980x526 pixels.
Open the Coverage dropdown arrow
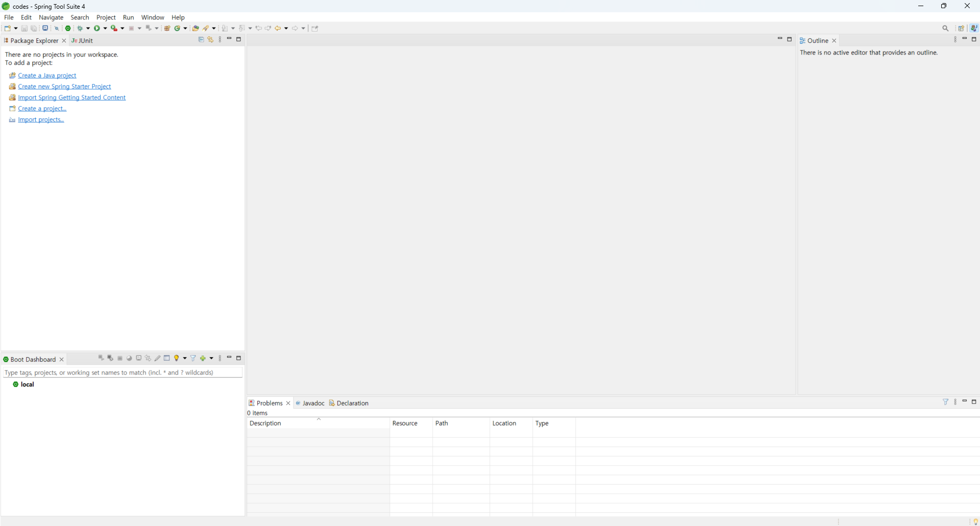pos(122,29)
